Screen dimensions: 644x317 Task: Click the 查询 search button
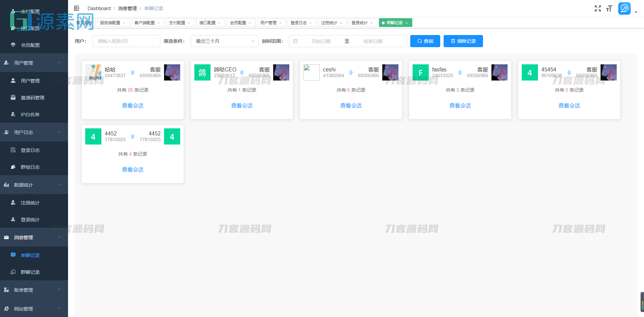(x=425, y=41)
